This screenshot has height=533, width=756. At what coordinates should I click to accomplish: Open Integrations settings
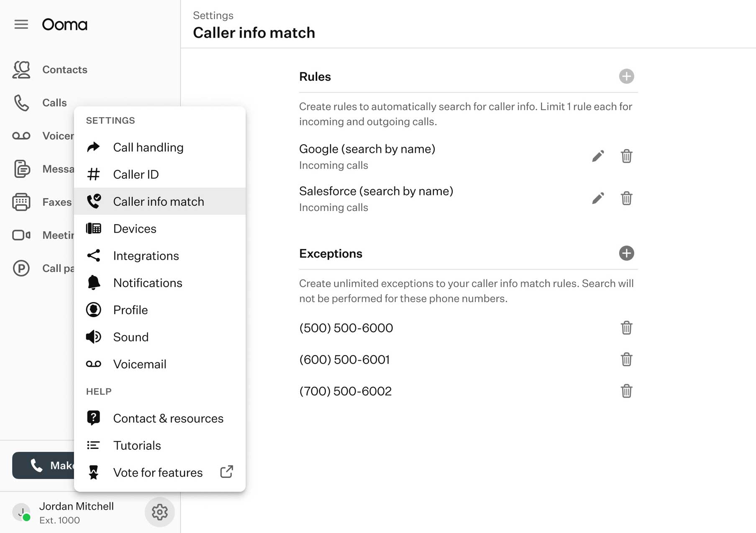tap(146, 256)
